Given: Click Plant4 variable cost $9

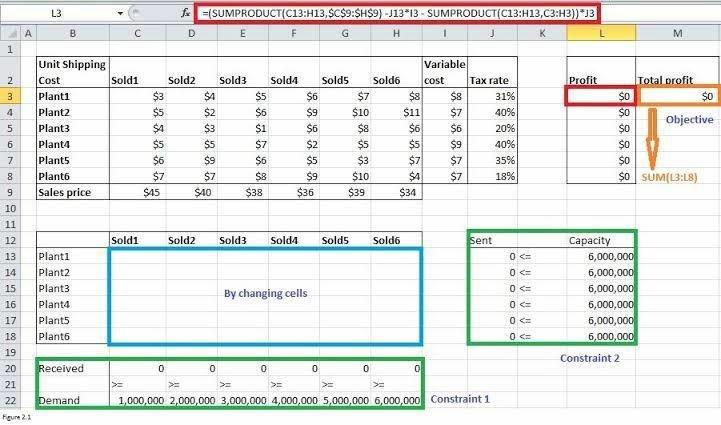Looking at the screenshot, I should pyautogui.click(x=445, y=144).
